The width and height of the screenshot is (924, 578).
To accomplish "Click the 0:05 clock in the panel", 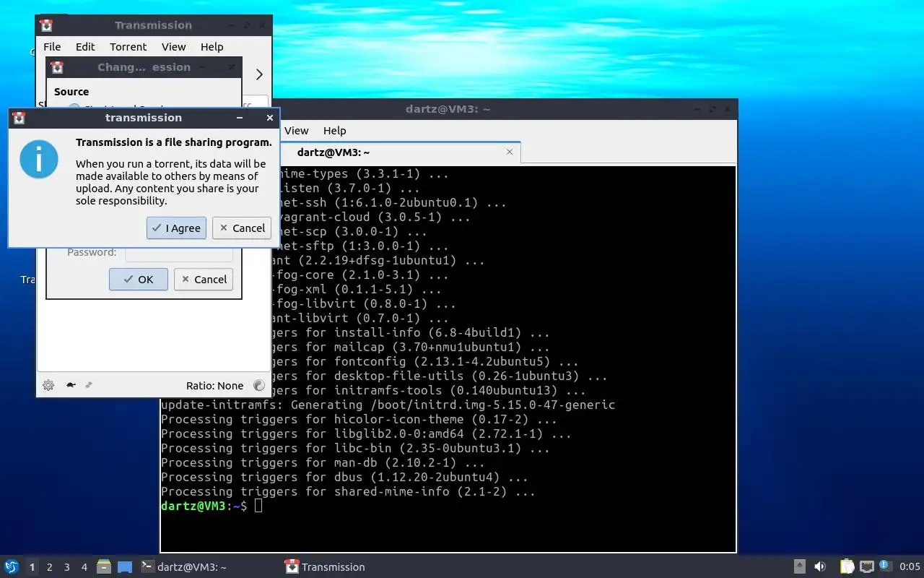I will point(910,567).
